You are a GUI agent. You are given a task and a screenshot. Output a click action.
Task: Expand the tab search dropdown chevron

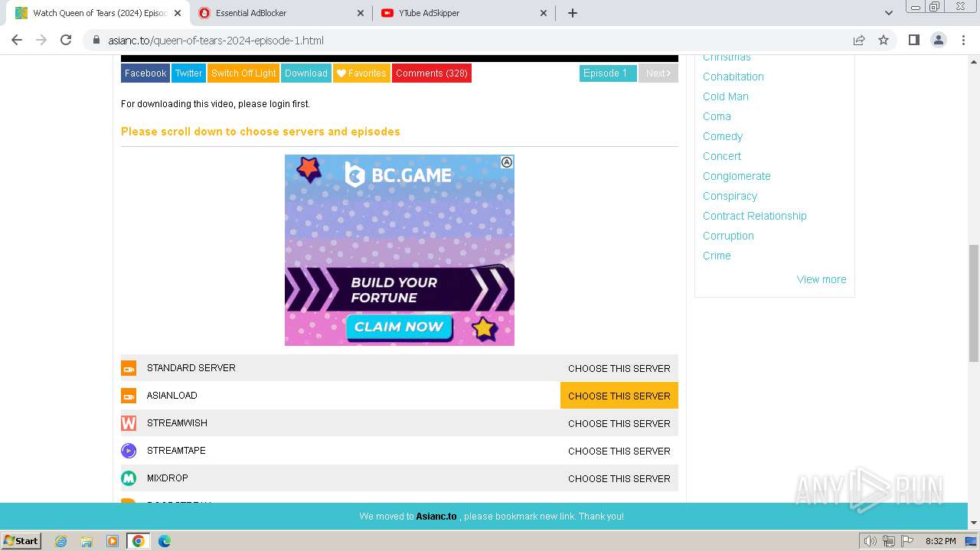tap(888, 13)
